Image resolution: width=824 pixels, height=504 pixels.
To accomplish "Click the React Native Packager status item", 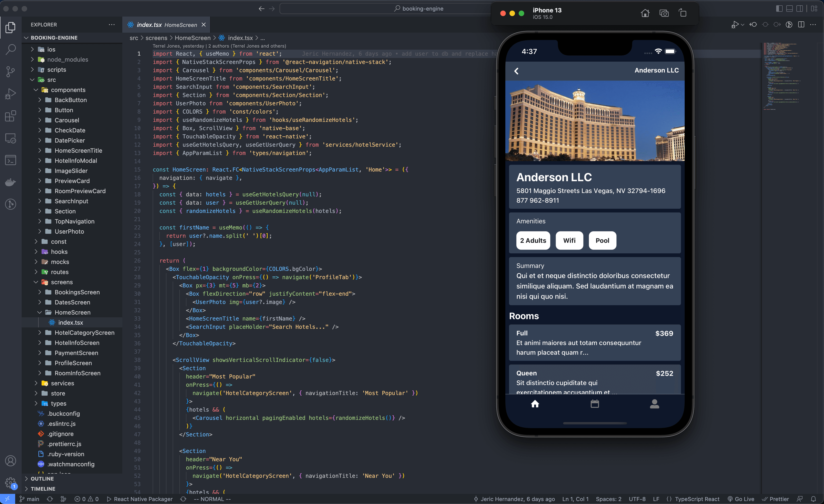I will [140, 499].
